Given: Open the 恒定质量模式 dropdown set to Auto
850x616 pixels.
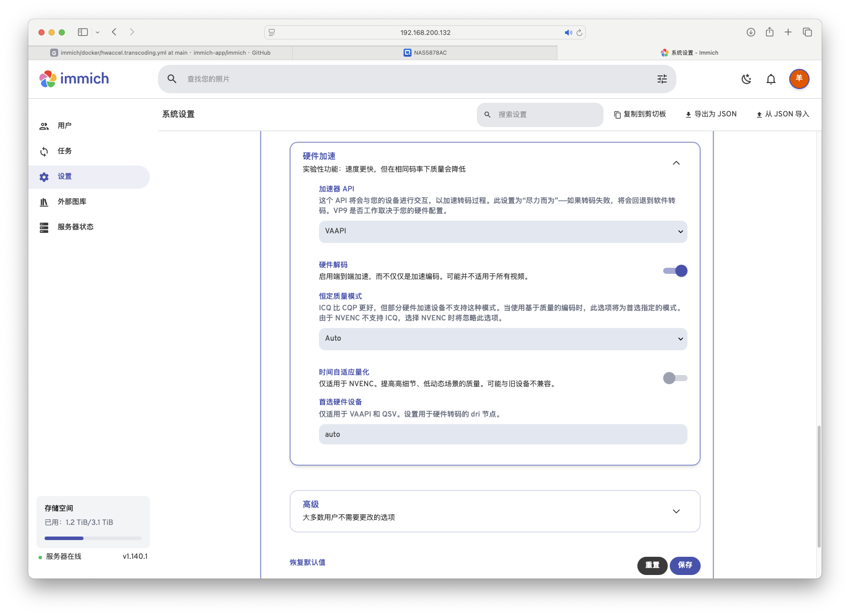Looking at the screenshot, I should point(502,339).
